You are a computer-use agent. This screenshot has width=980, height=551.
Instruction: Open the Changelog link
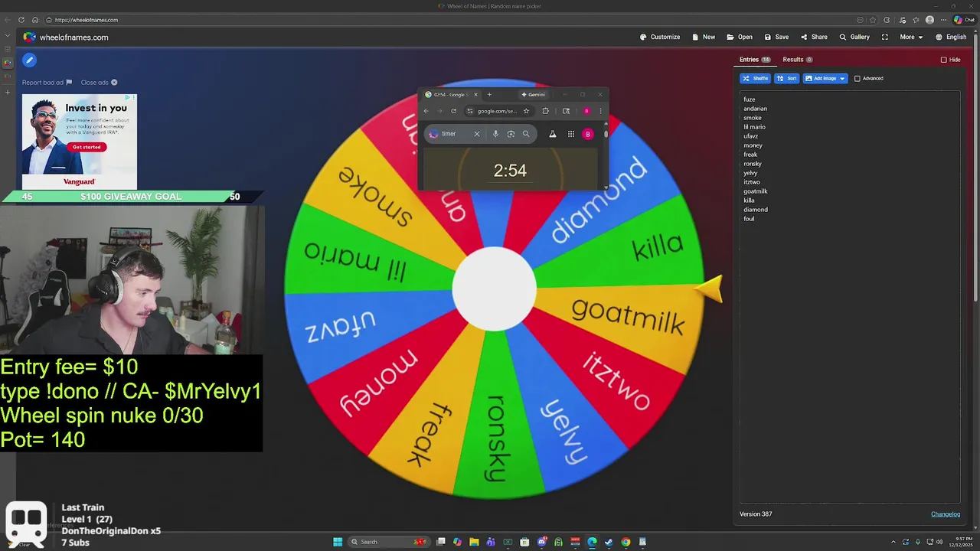(946, 514)
